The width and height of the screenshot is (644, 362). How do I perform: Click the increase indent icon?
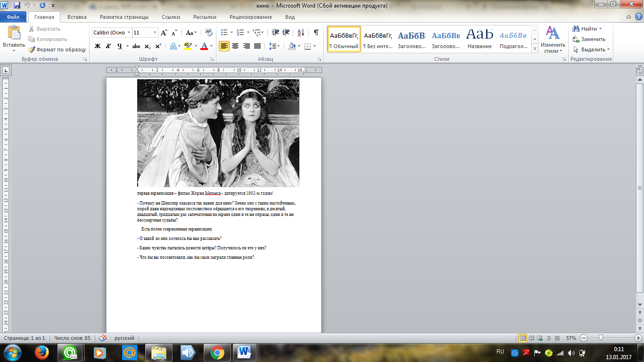coord(286,33)
